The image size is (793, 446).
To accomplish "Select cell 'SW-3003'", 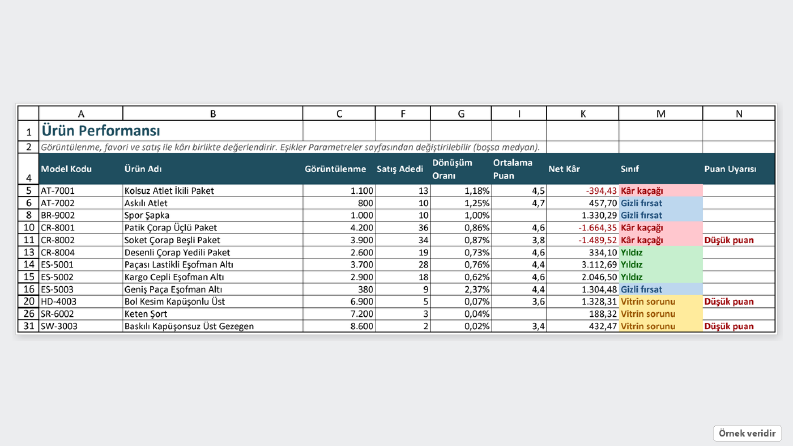I will [x=81, y=326].
